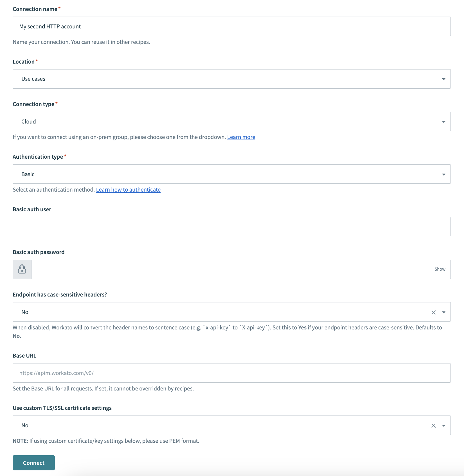Screen dimensions: 464x476
Task: Clear the case-sensitive headers selection with X
Action: [433, 312]
